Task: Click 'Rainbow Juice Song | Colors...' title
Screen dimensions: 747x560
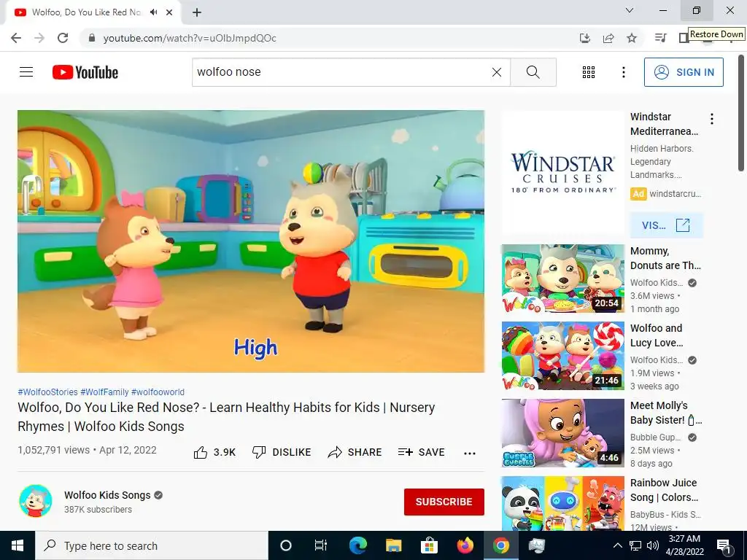Action: pos(664,490)
